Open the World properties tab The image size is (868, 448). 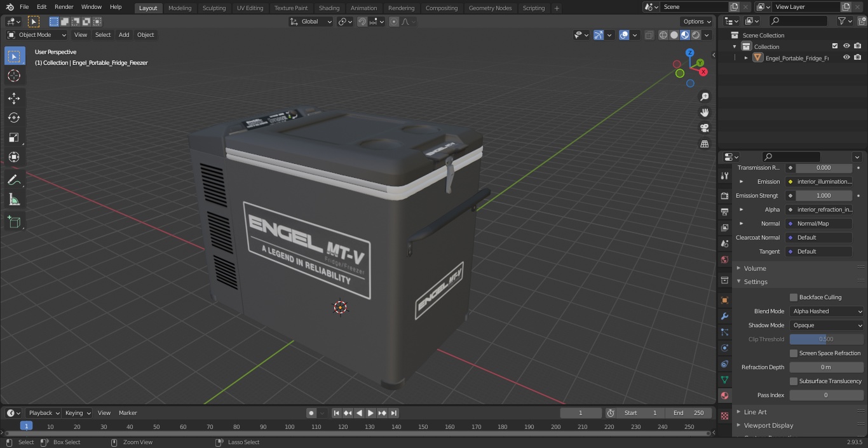point(724,259)
